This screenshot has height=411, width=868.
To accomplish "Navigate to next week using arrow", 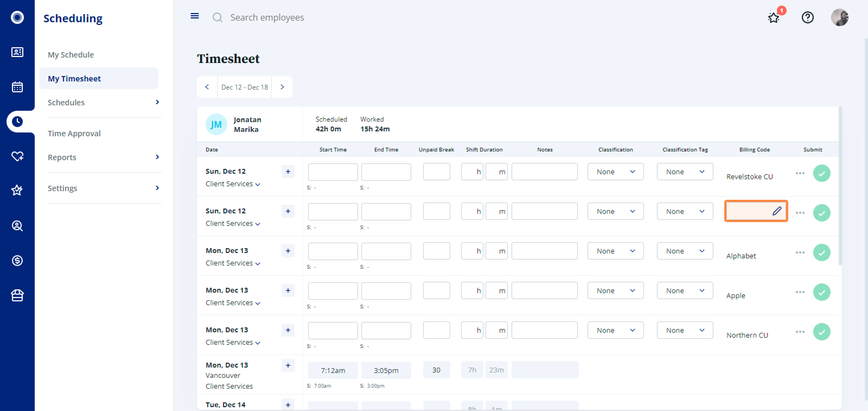I will point(282,87).
